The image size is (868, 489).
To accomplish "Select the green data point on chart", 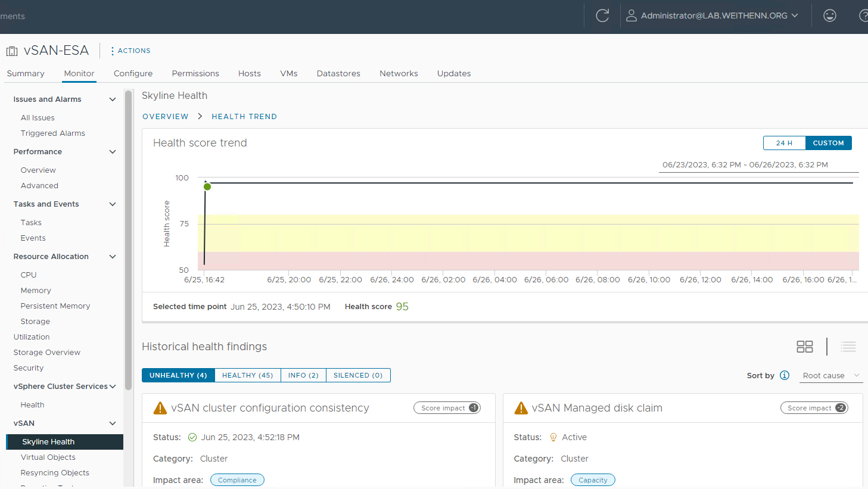I will [207, 187].
